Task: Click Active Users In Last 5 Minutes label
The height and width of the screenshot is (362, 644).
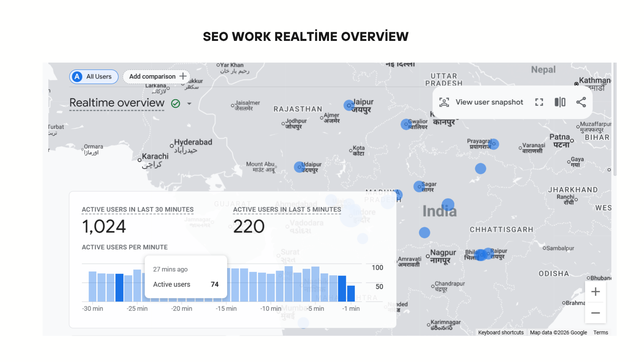Action: (x=287, y=209)
